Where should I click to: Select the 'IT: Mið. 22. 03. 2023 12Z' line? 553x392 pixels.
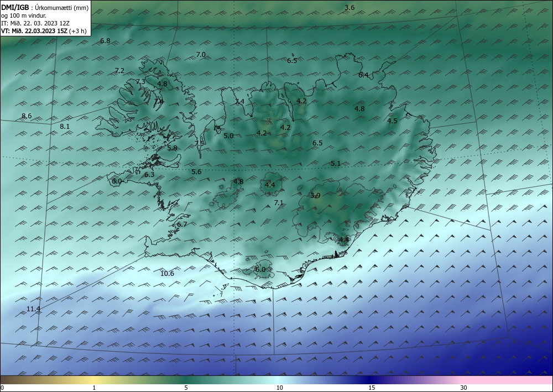pyautogui.click(x=35, y=23)
